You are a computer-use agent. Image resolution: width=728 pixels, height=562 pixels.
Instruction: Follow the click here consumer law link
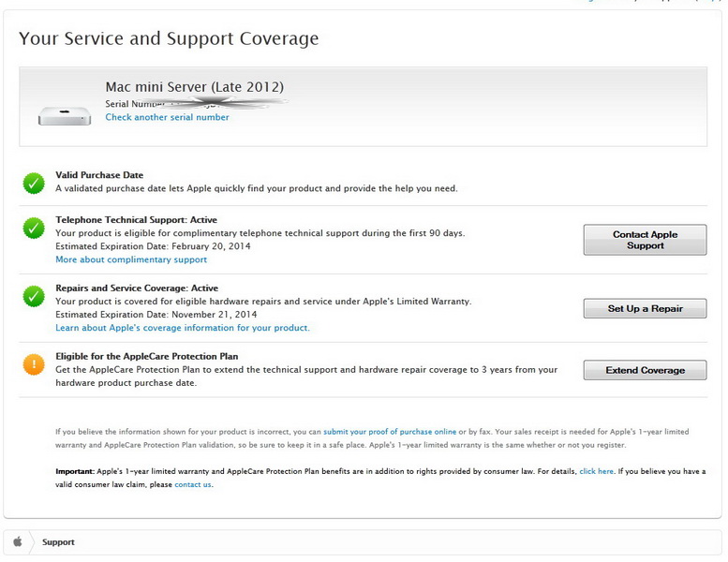tap(596, 471)
